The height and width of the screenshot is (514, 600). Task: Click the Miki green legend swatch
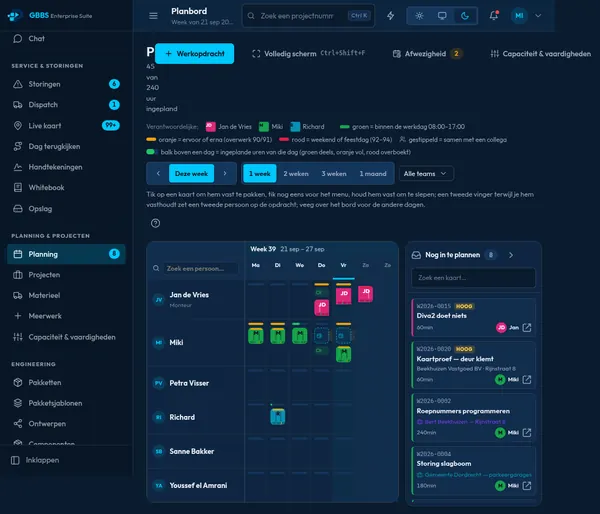[x=264, y=126]
